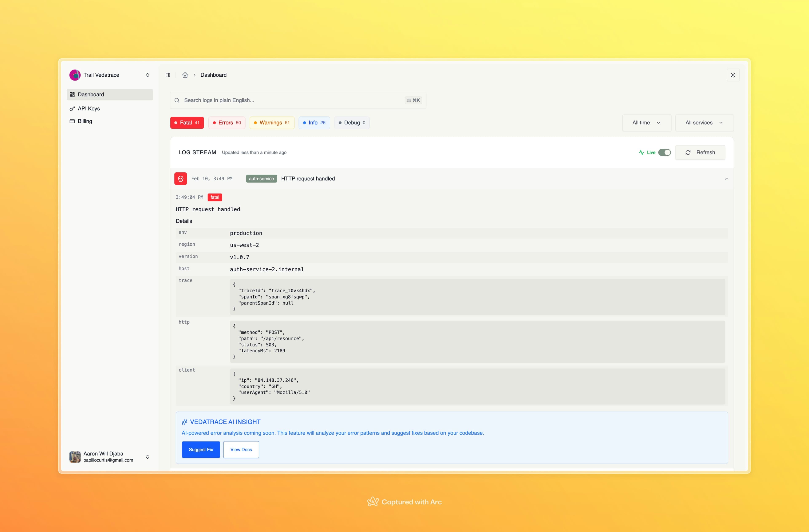Toggle the Fatal severity filter

187,123
